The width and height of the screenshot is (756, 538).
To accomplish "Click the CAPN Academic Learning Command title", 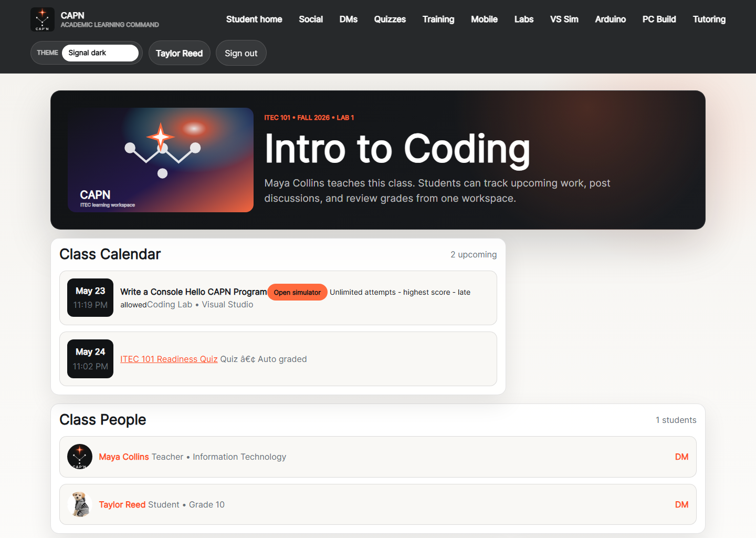I will coord(110,19).
